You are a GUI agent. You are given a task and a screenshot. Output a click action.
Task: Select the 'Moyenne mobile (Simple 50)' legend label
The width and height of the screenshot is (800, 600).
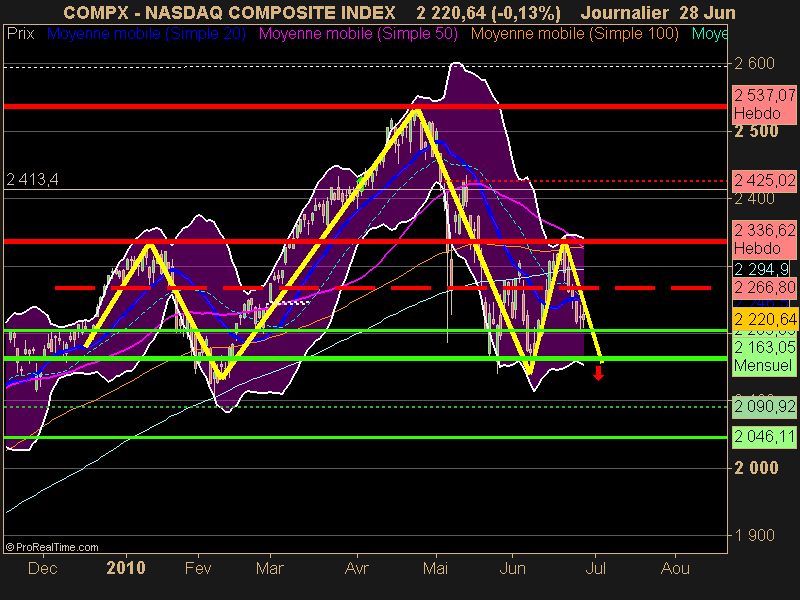[x=358, y=34]
